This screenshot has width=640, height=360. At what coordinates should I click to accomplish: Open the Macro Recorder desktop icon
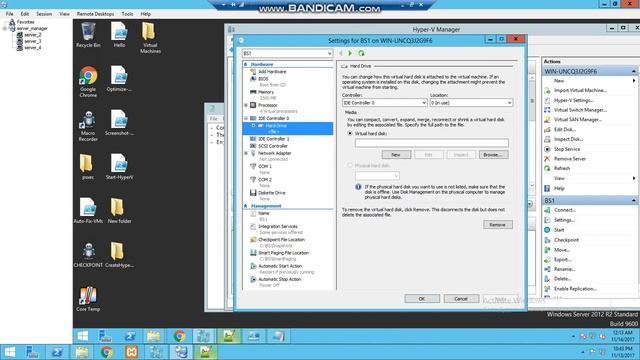click(x=88, y=126)
